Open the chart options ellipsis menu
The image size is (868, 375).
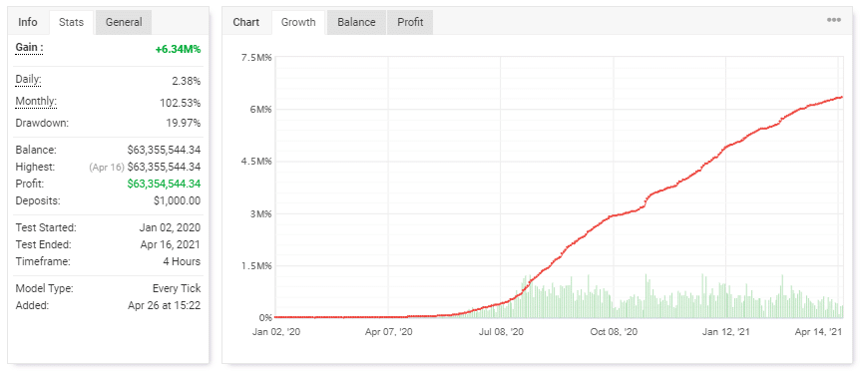click(834, 20)
